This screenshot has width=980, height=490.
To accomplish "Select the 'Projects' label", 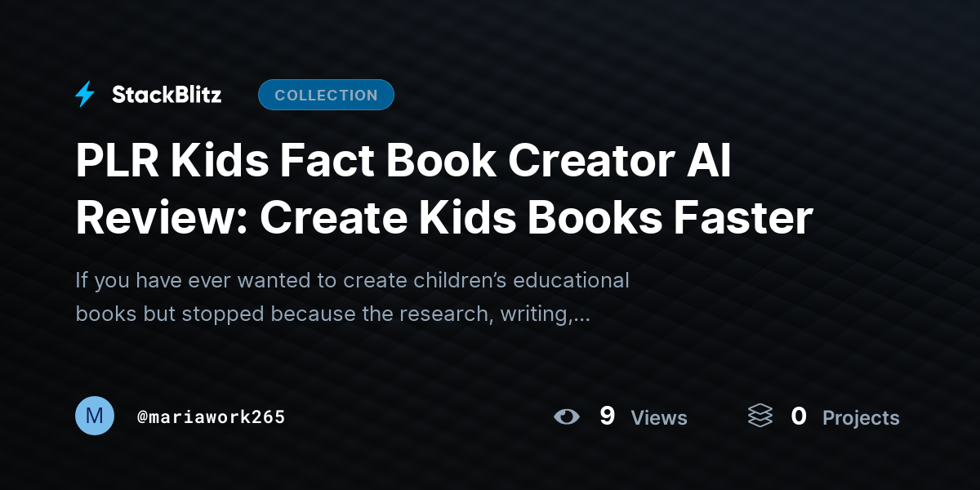I will tap(861, 418).
